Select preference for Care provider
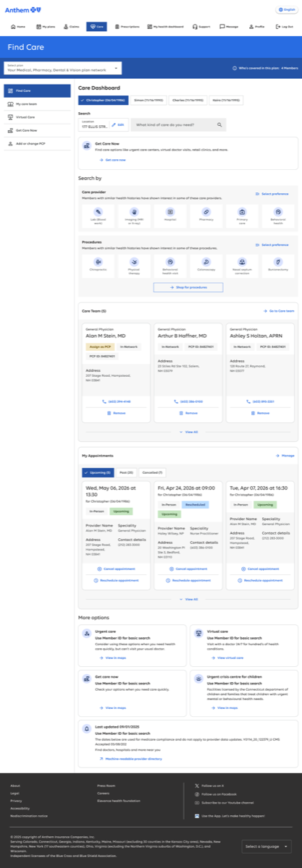Screen dimensions: 302x868 click(272, 194)
